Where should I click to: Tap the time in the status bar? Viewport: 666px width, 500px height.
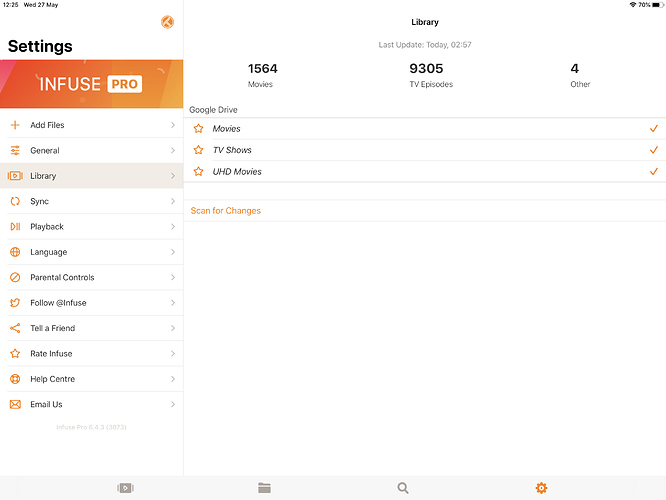[10, 5]
